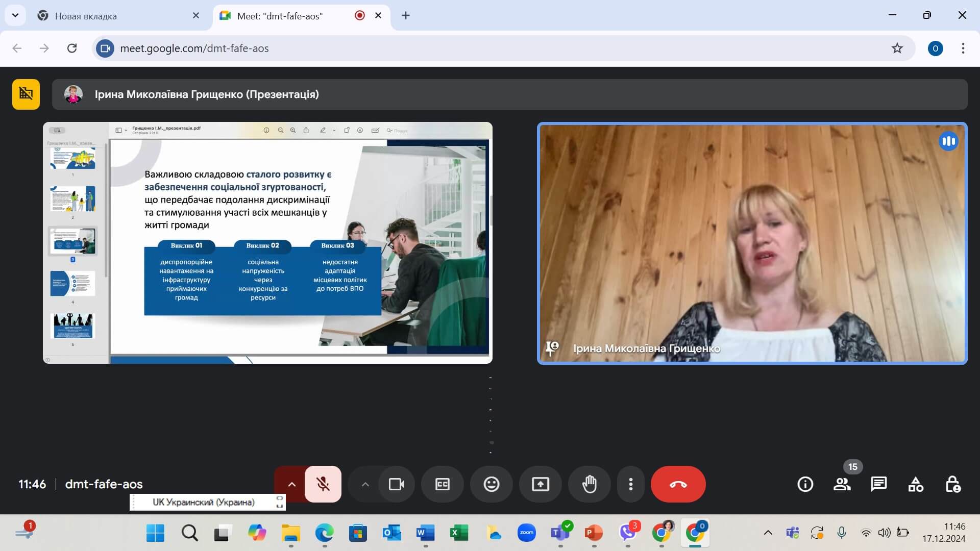The height and width of the screenshot is (551, 980).
Task: Open the tab search dropdown arrow
Action: [15, 15]
